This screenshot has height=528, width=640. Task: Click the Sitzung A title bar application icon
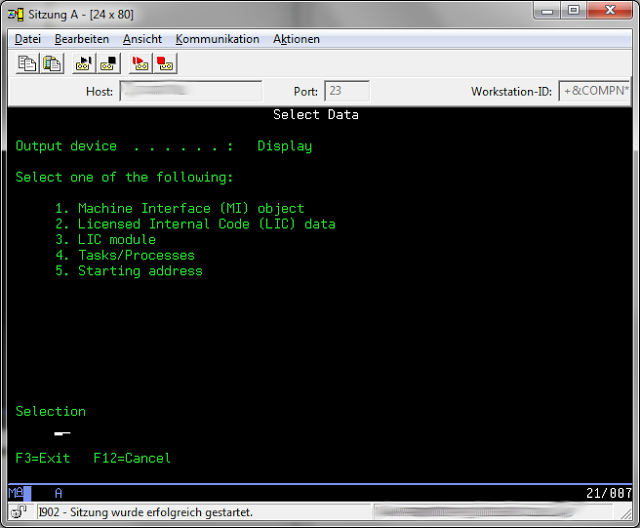coord(15,15)
